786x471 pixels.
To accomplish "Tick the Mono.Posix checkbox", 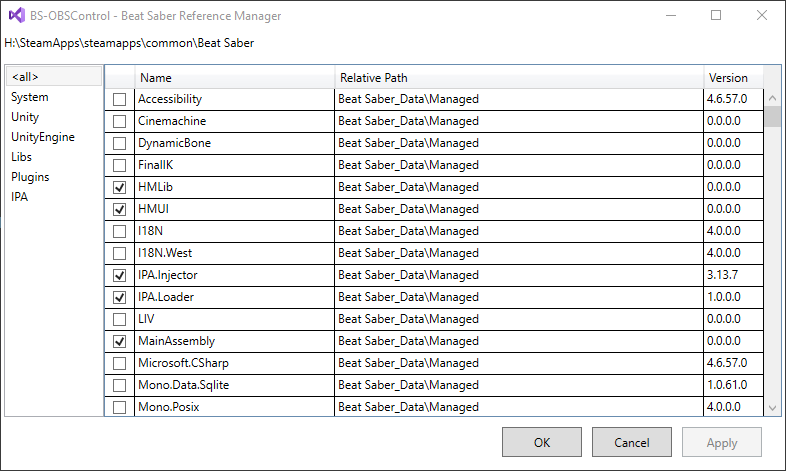I will pos(119,407).
